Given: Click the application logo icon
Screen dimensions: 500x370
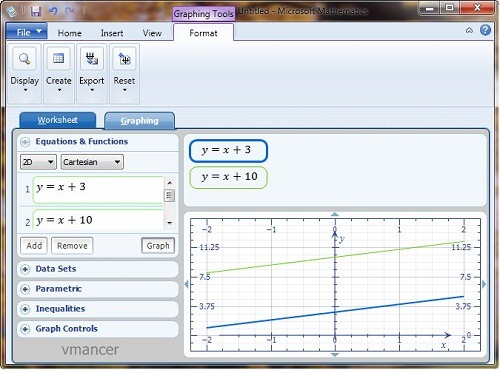Looking at the screenshot, I should (x=12, y=12).
